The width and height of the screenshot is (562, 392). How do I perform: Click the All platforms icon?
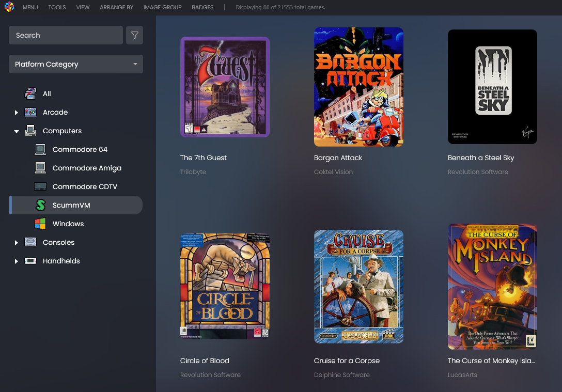point(30,93)
